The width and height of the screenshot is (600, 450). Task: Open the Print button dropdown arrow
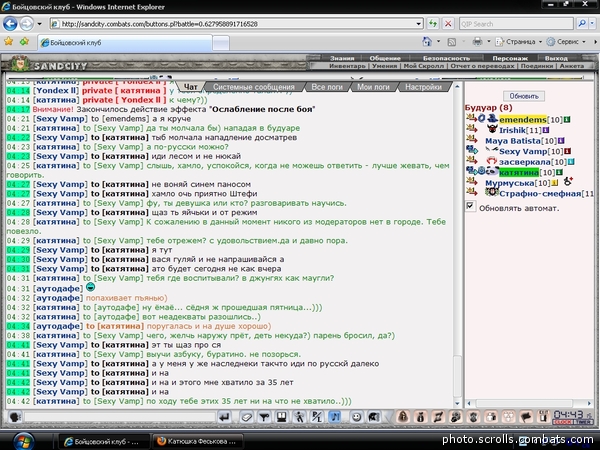(488, 41)
